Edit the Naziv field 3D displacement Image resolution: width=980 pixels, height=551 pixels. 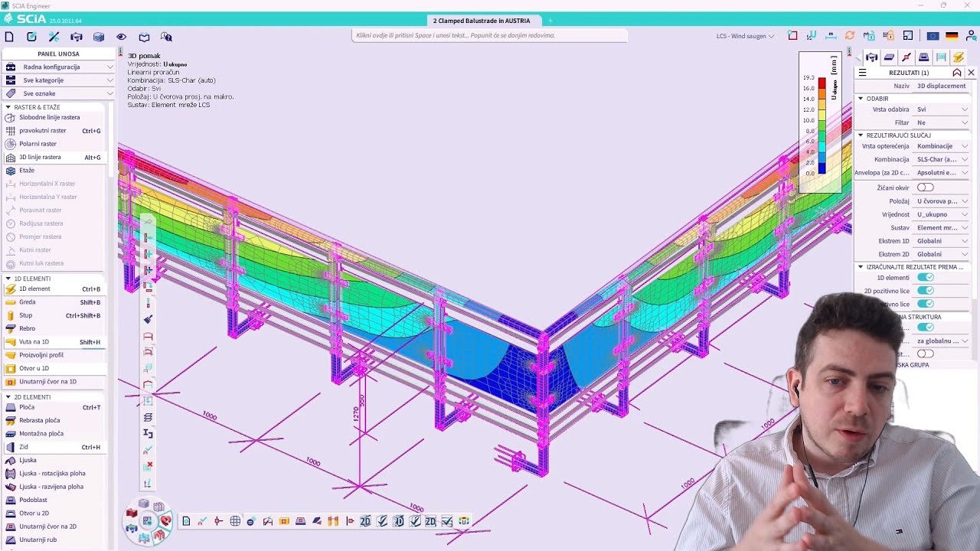942,86
